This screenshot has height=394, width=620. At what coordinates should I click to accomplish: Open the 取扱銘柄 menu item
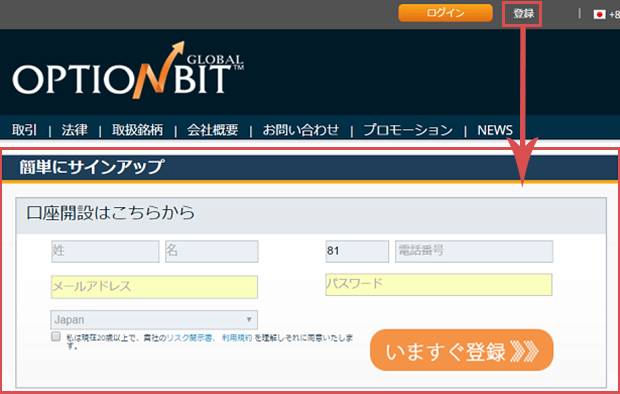tap(137, 130)
